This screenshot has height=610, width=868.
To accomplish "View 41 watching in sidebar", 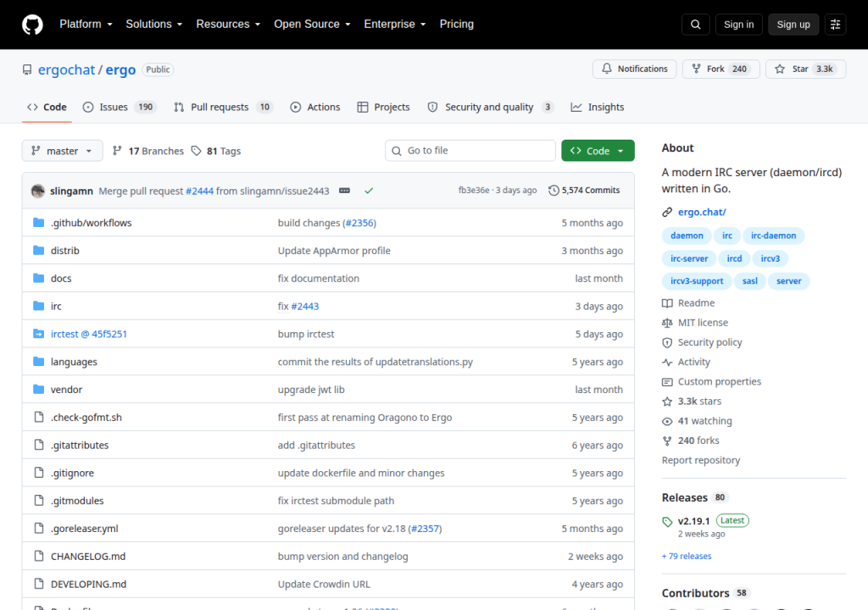I will point(697,421).
